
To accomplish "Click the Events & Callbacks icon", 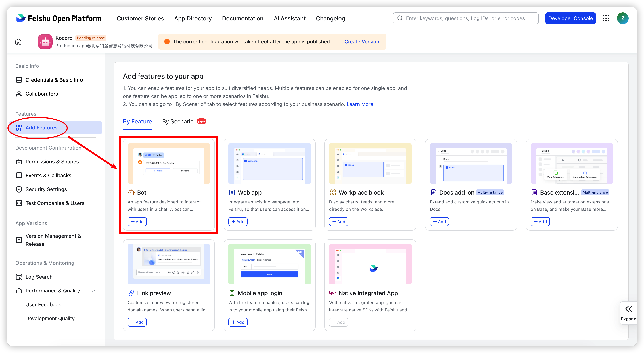I will (x=19, y=175).
